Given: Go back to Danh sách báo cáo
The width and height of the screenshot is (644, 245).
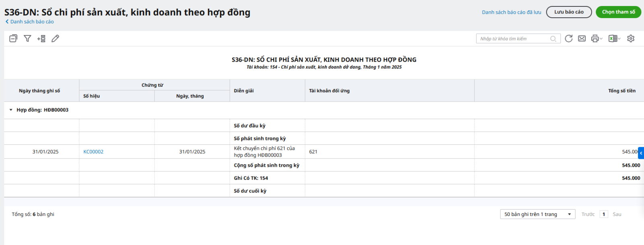Looking at the screenshot, I should 30,22.
